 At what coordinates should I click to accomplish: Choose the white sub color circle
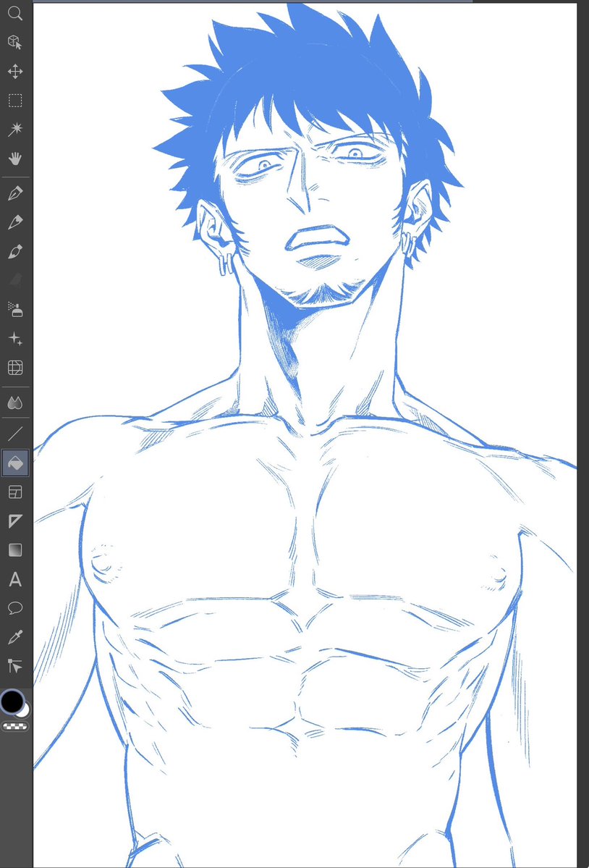pos(25,710)
